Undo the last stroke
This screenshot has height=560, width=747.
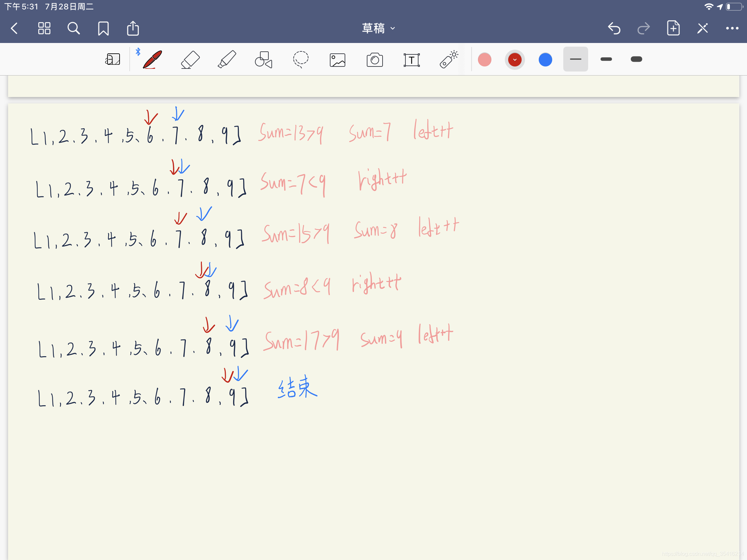[614, 28]
